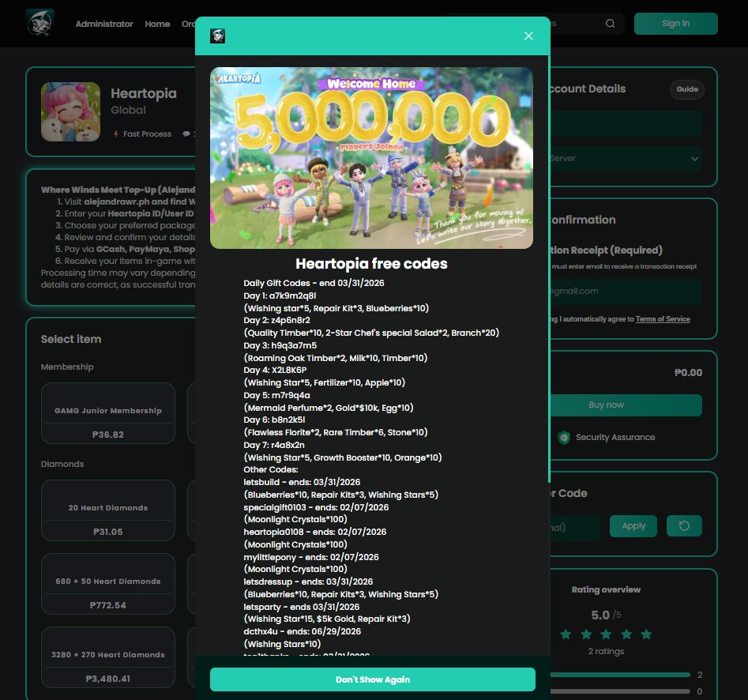Screen dimensions: 748x700
Task: Reset the promo code with refresh icon
Action: tap(684, 526)
